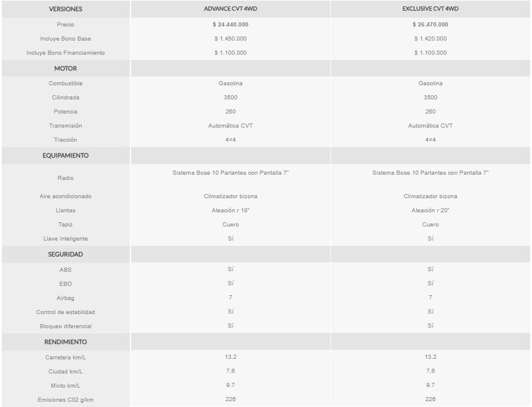This screenshot has width=532, height=407.
Task: Select the VERSIONES header cell
Action: [65, 9]
